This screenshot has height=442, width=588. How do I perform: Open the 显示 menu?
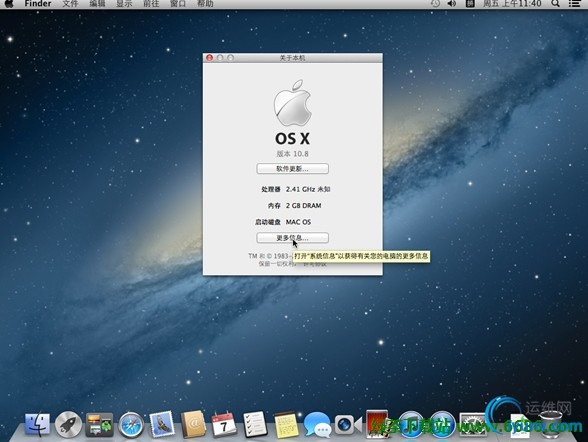124,4
